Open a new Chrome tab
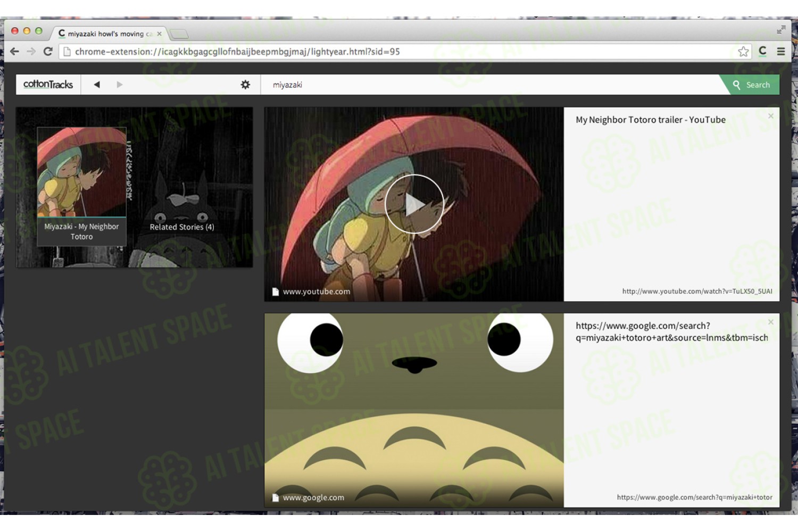 point(179,34)
